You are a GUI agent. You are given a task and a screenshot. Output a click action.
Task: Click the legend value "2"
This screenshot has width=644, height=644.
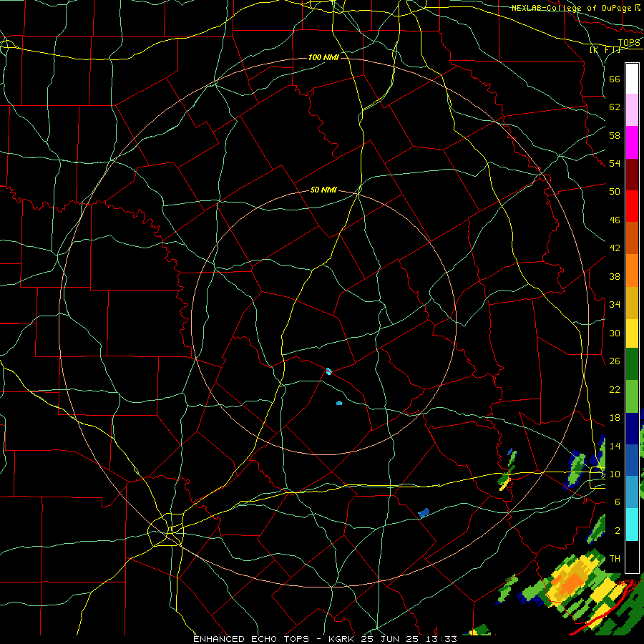click(x=617, y=531)
